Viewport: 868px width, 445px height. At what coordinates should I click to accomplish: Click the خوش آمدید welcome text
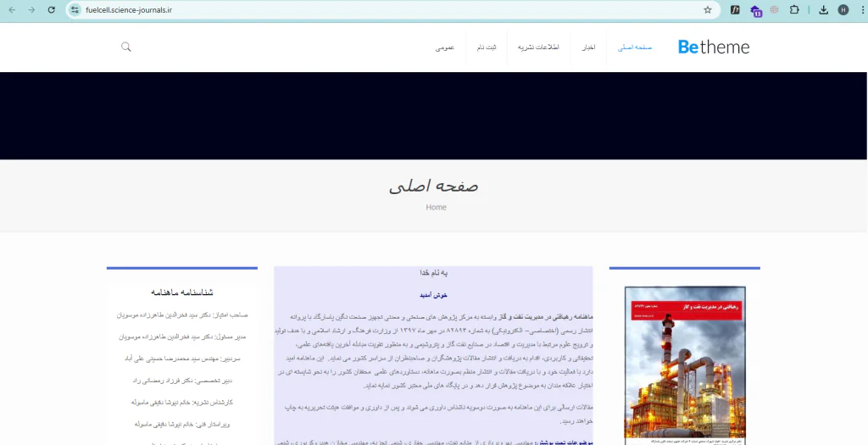pyautogui.click(x=433, y=296)
